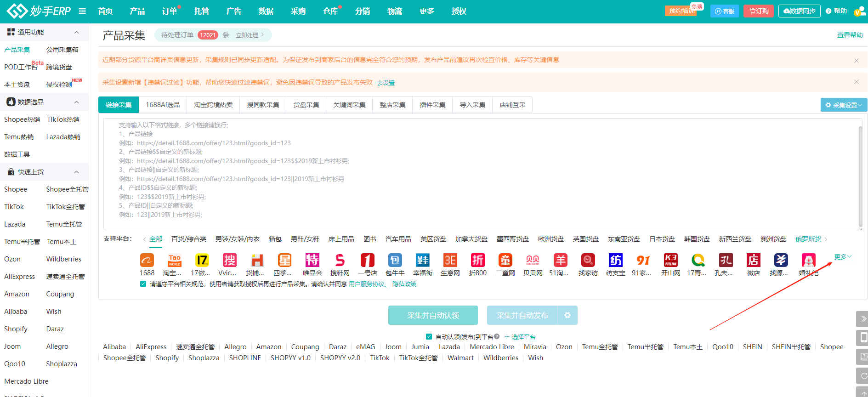
Task: Expand 更多 platforms list
Action: pos(843,257)
